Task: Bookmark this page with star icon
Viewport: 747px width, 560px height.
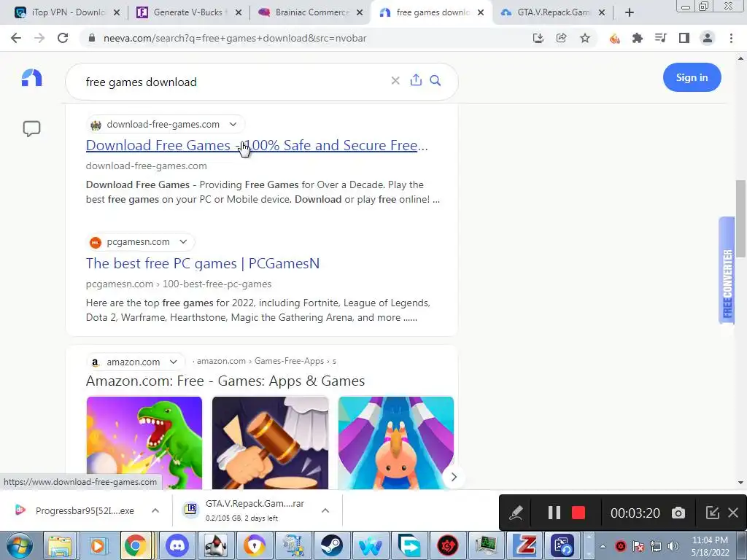Action: click(x=585, y=38)
